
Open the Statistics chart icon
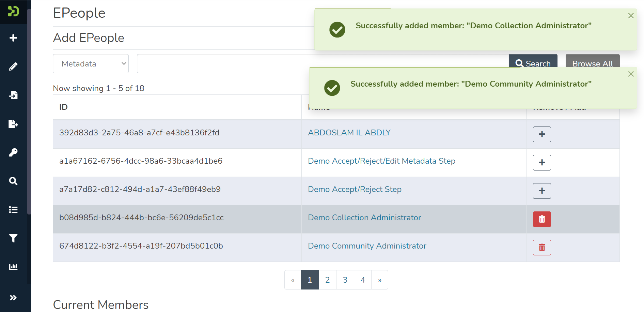(13, 267)
